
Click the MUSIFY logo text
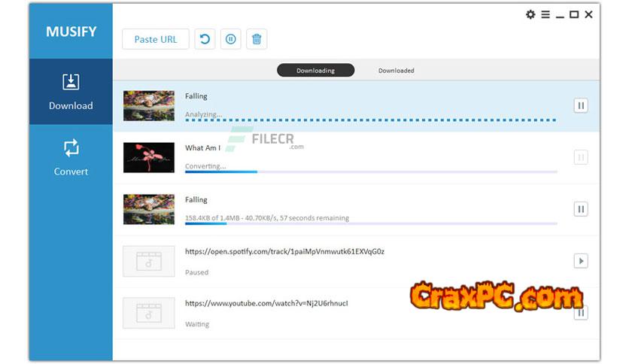pos(71,32)
